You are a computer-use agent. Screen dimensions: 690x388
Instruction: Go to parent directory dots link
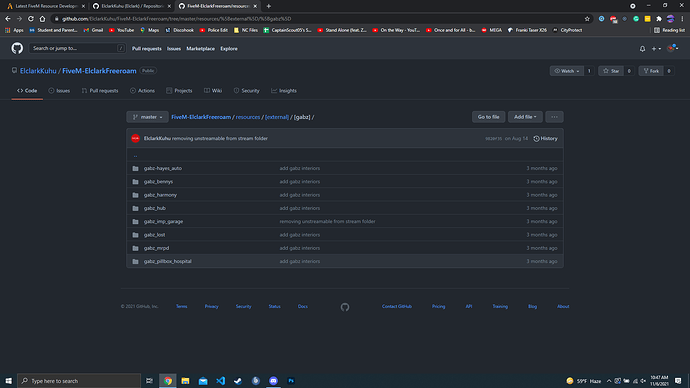click(136, 155)
